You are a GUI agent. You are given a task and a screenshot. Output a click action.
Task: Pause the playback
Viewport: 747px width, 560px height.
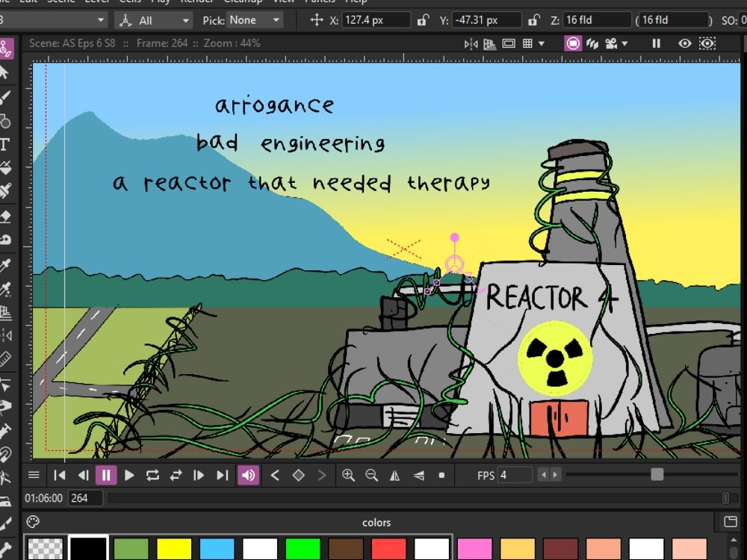106,475
